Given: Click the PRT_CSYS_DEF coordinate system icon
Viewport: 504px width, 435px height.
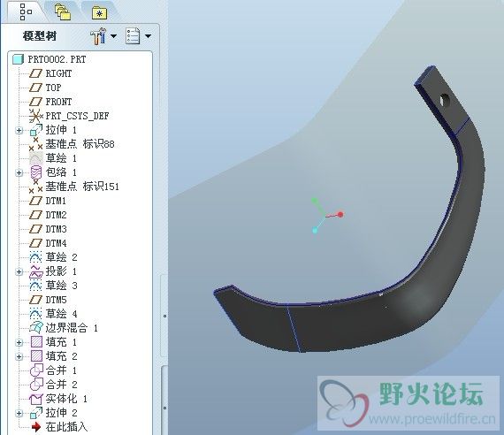Looking at the screenshot, I should (35, 116).
